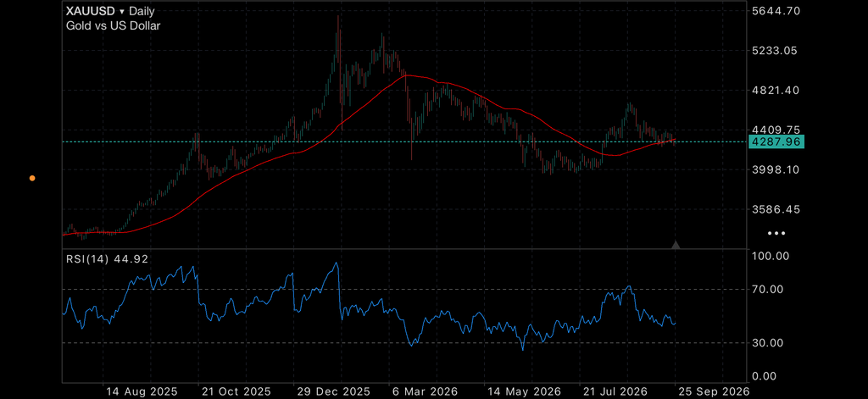Open the XAUUSD symbol dropdown
Image resolution: width=868 pixels, height=399 pixels.
coord(95,11)
